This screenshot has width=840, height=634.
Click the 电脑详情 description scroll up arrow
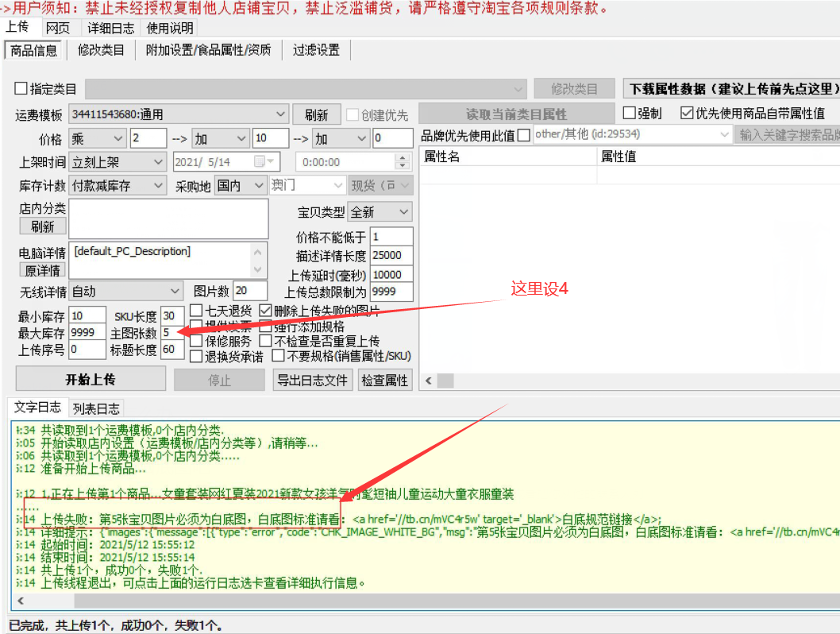coord(258,252)
